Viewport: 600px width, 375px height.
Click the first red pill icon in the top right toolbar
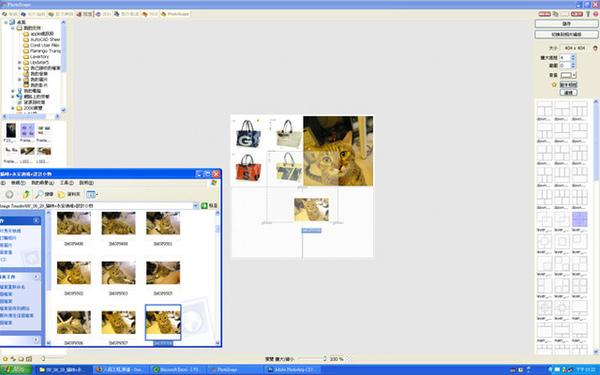(x=545, y=14)
